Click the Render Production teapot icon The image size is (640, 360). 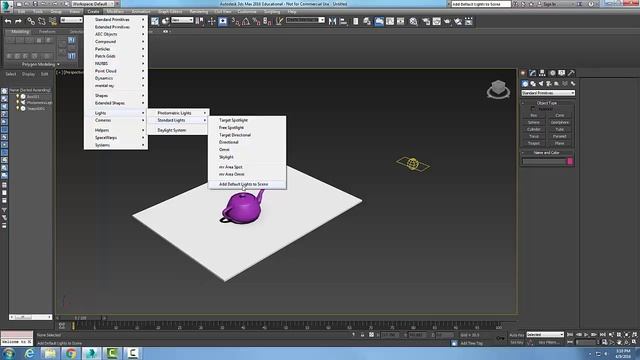coord(447,21)
